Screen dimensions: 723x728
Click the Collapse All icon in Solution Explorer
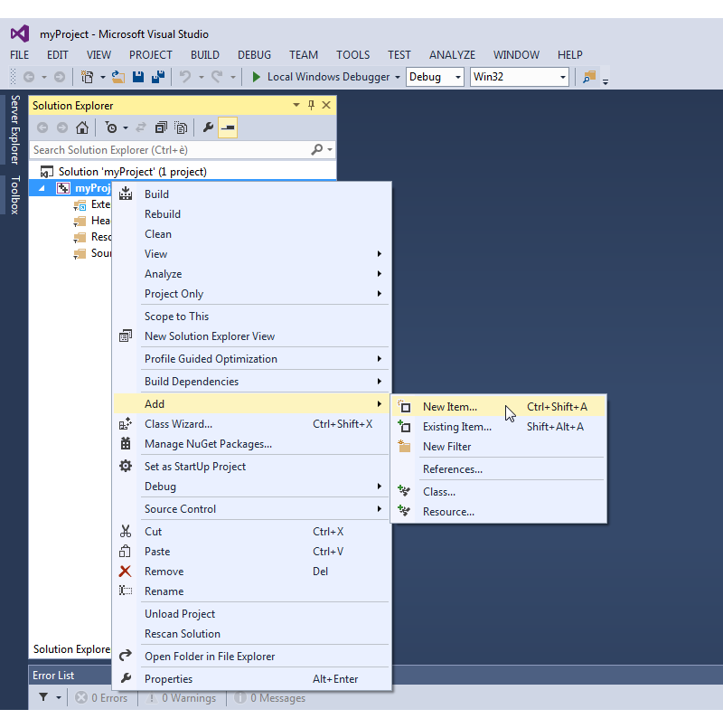click(161, 128)
